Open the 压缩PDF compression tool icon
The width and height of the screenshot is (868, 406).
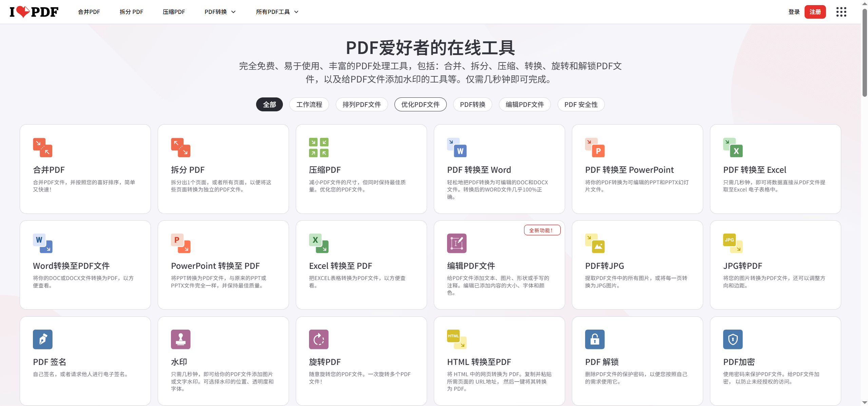[318, 148]
